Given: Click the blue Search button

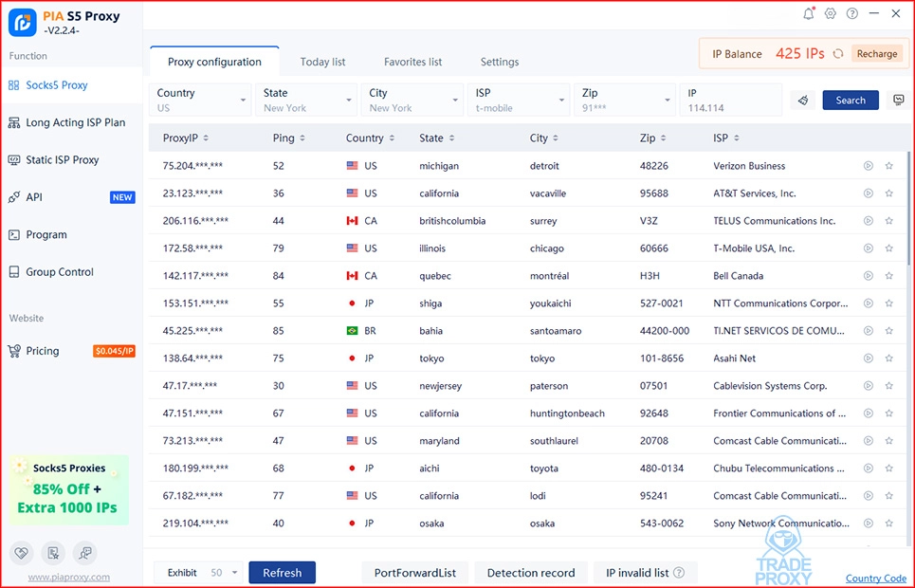Looking at the screenshot, I should tap(851, 100).
